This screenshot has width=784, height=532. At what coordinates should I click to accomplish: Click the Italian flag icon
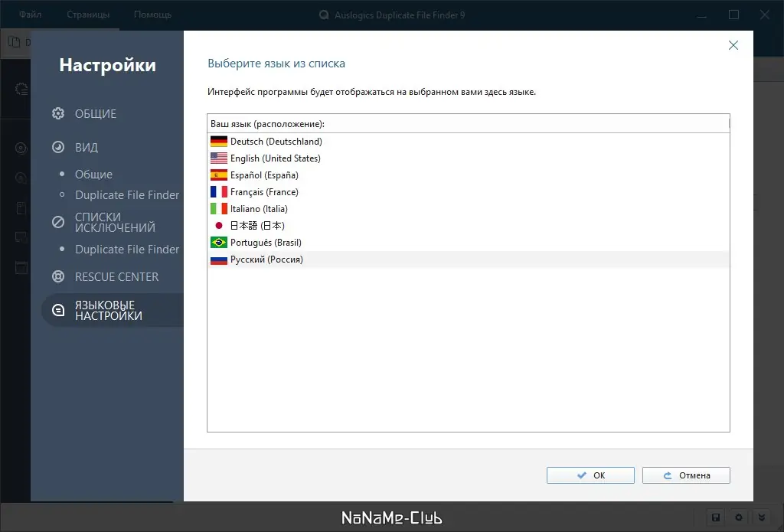[219, 209]
